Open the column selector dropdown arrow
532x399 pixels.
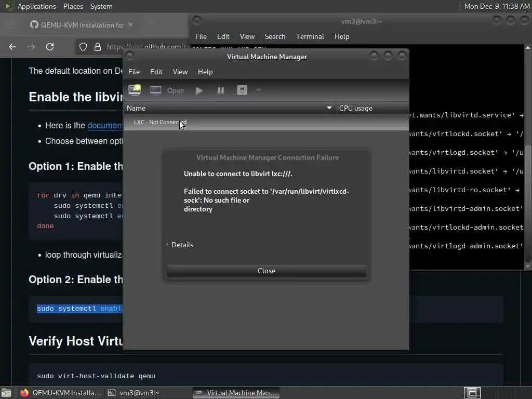click(x=329, y=108)
